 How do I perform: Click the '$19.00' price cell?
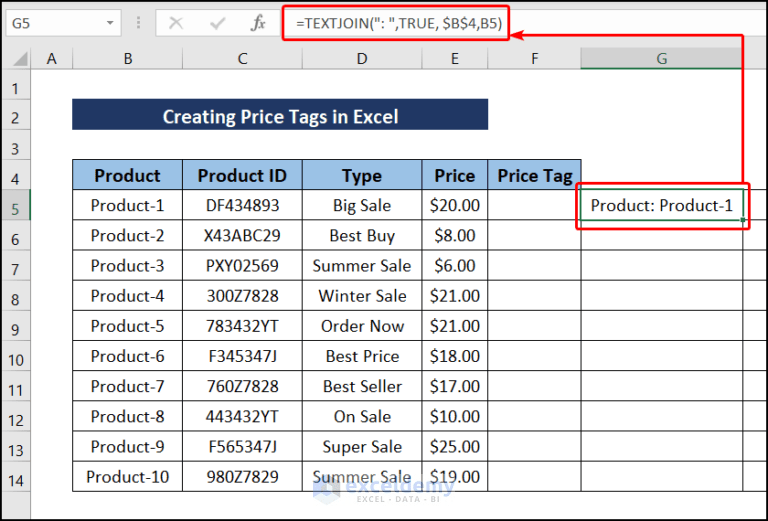(x=455, y=477)
